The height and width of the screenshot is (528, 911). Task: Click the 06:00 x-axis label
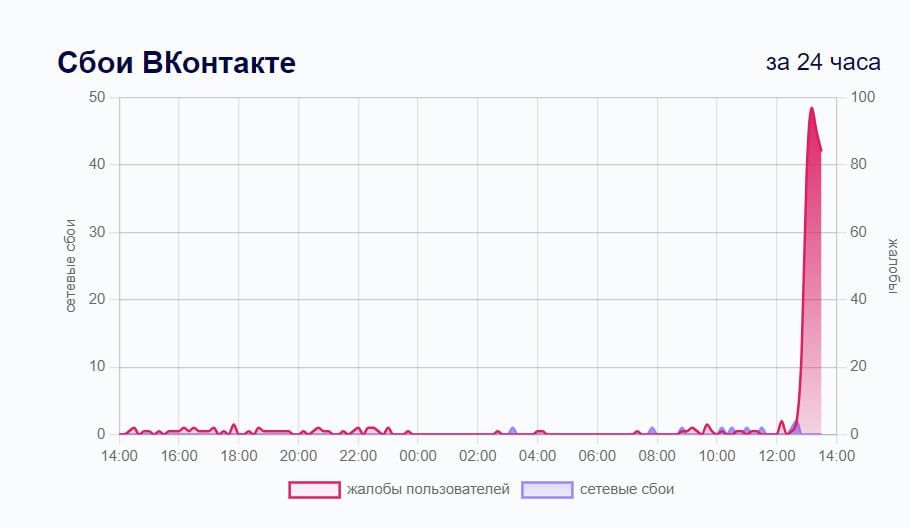[x=597, y=456]
